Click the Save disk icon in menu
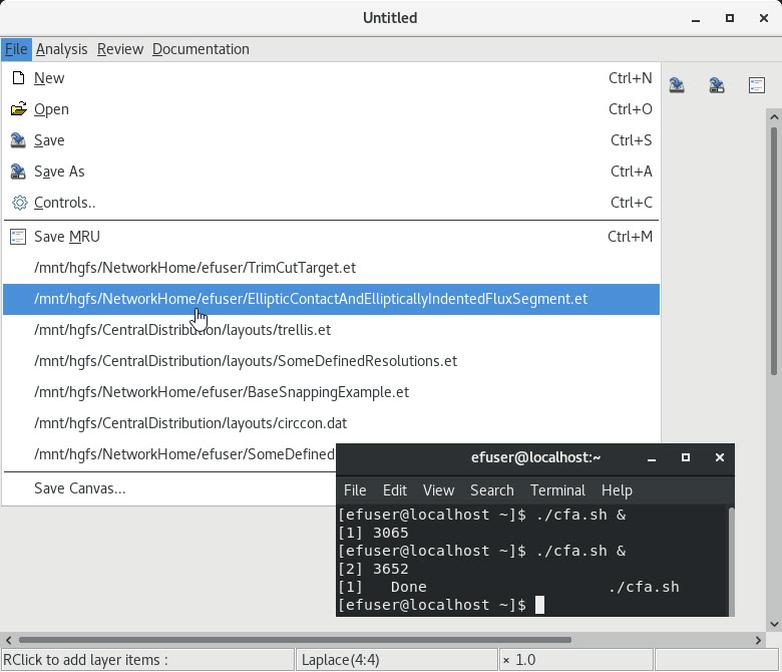Screen dimensions: 782x672 tap(18, 140)
